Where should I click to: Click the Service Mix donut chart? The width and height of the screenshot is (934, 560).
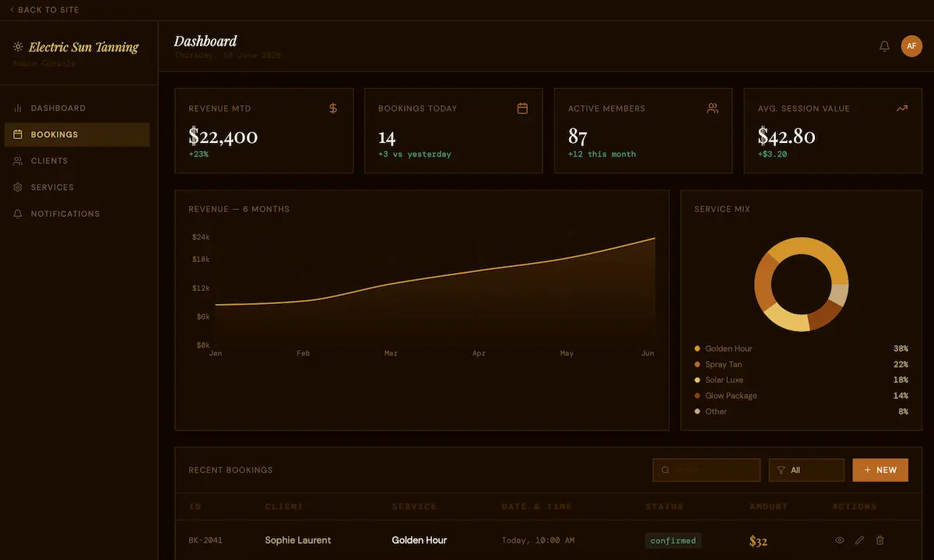click(x=802, y=285)
